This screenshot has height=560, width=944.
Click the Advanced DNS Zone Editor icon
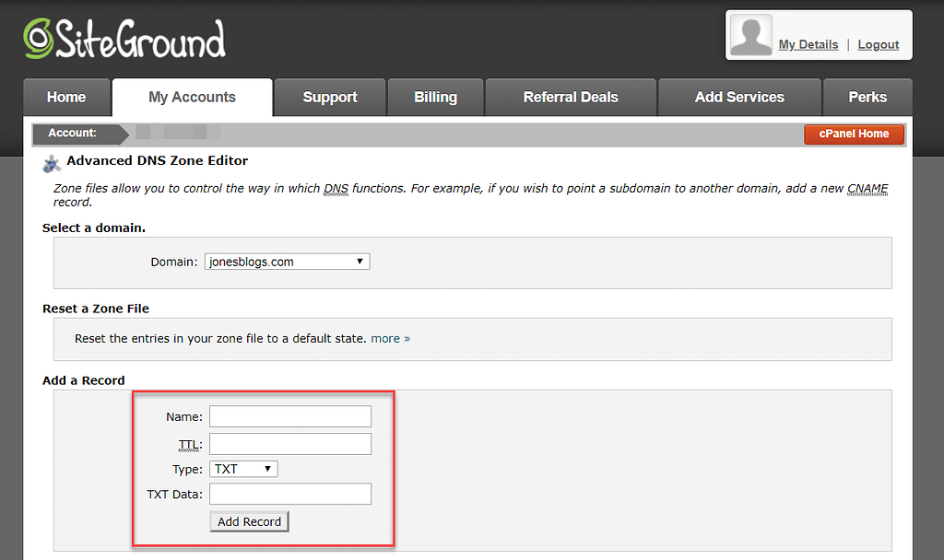tap(52, 164)
